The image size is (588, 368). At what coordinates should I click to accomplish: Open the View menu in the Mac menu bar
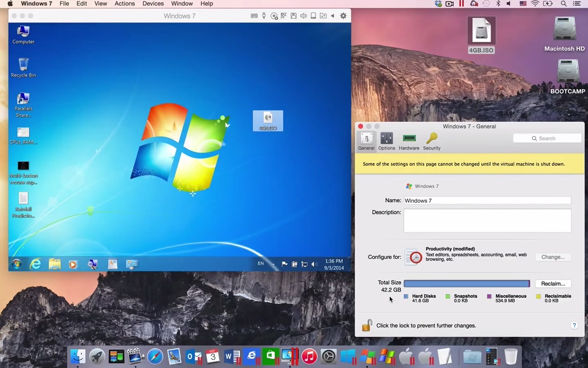[101, 4]
